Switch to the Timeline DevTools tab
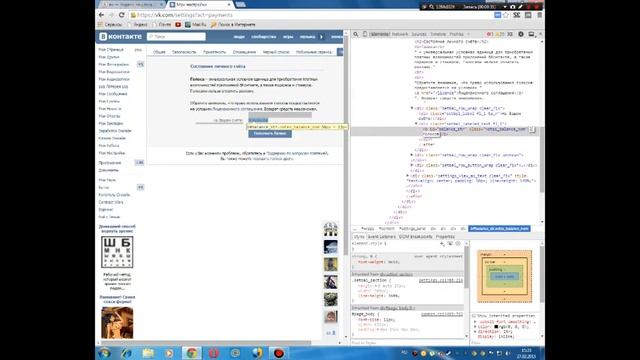Image resolution: width=640 pixels, height=360 pixels. (x=438, y=34)
